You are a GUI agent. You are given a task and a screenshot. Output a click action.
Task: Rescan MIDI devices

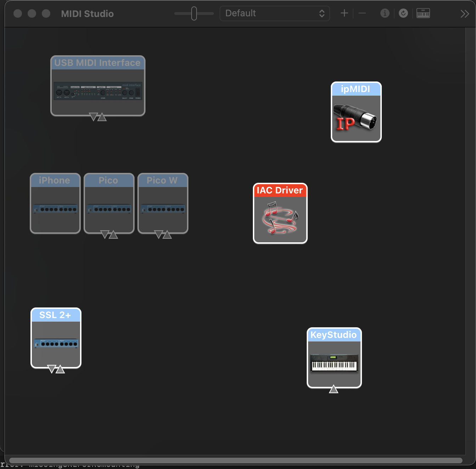(403, 13)
